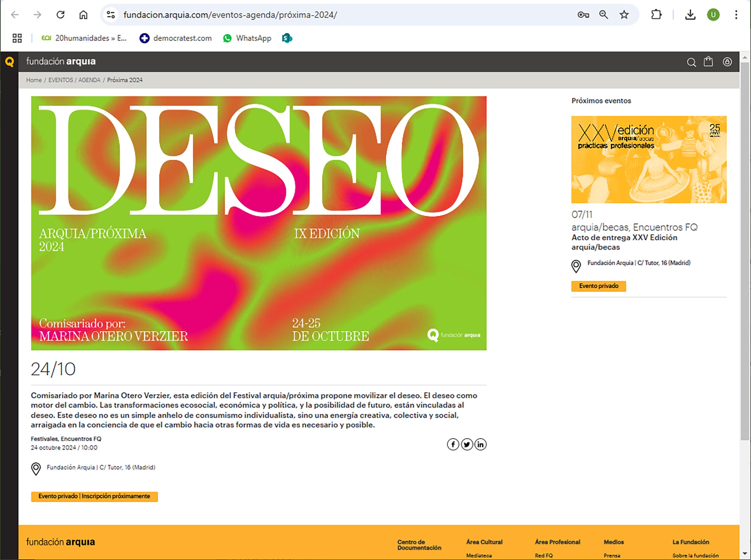Click the yellow Q arquia logo
This screenshot has height=560, width=751.
(x=10, y=62)
